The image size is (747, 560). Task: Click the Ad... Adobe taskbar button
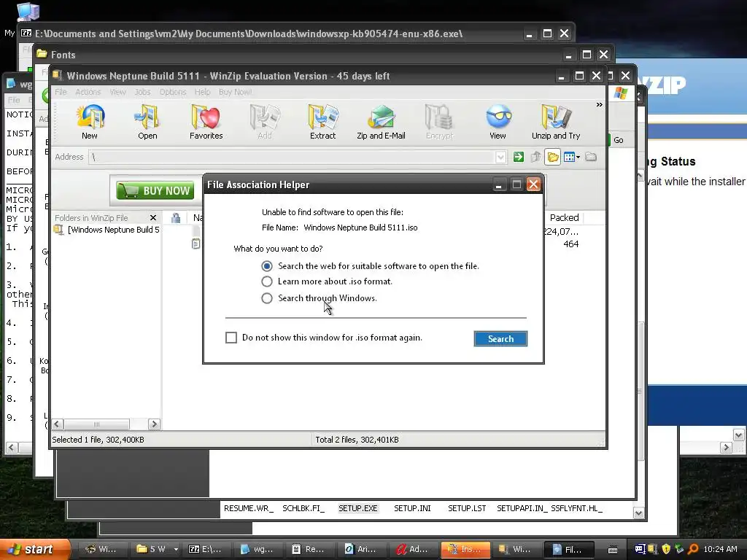pyautogui.click(x=413, y=549)
